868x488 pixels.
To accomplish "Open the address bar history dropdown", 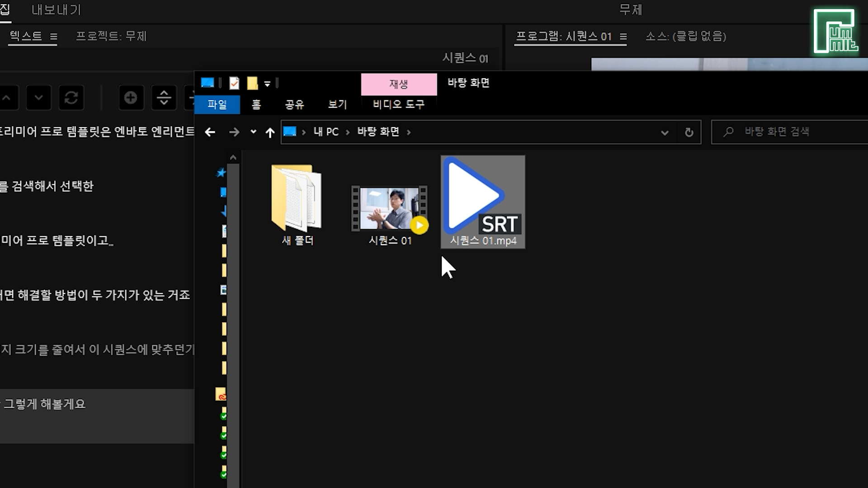I will tap(664, 132).
